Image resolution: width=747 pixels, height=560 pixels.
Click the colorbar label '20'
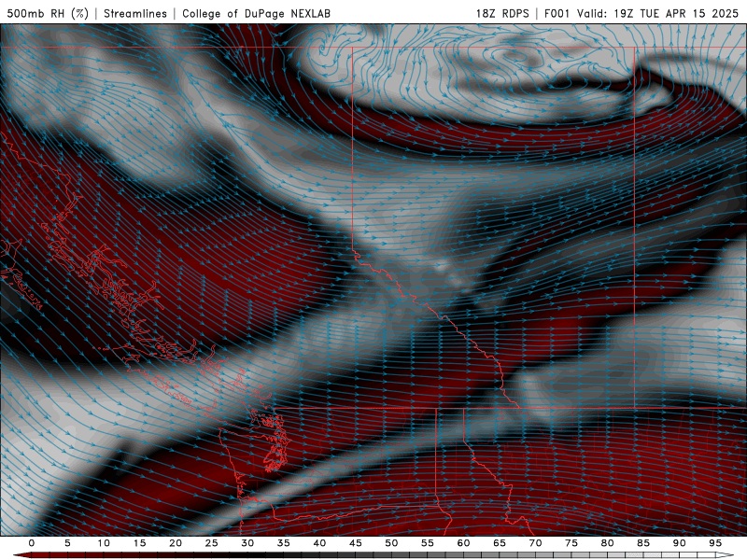click(x=176, y=543)
